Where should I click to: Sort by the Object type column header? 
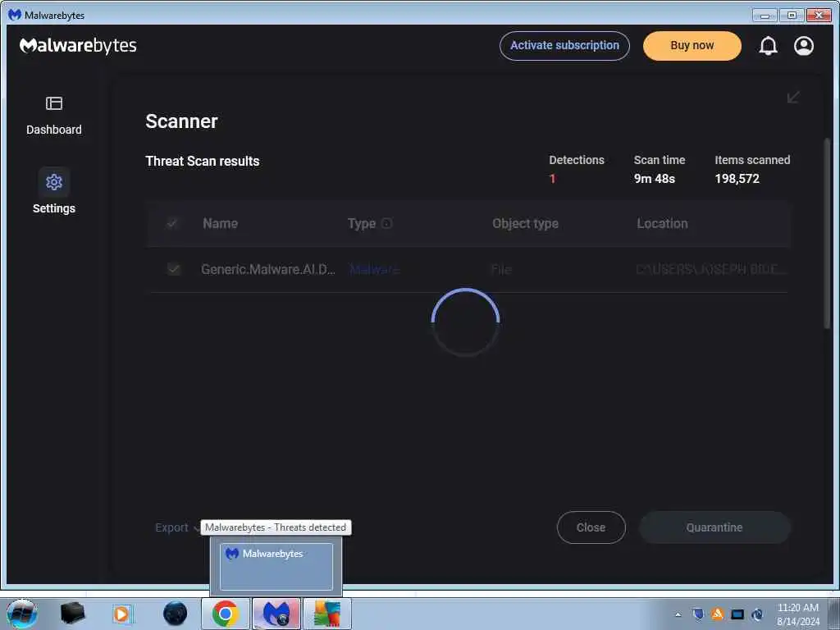tap(526, 223)
